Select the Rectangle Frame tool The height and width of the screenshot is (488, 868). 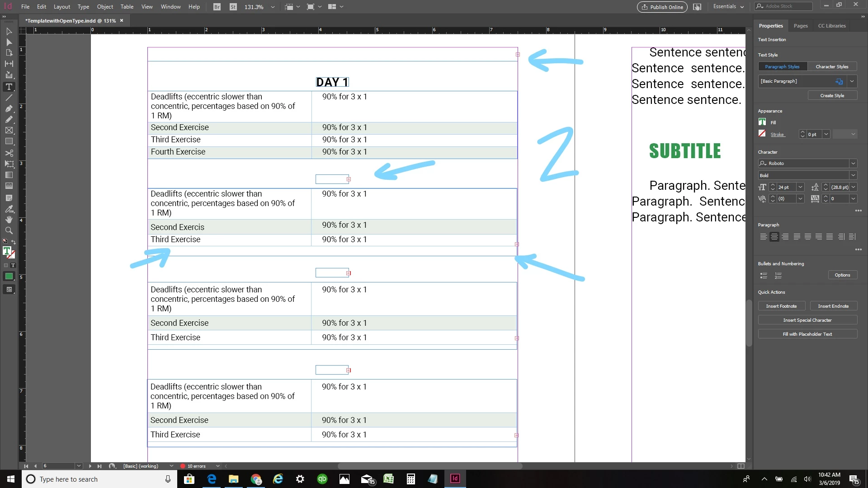[9, 131]
